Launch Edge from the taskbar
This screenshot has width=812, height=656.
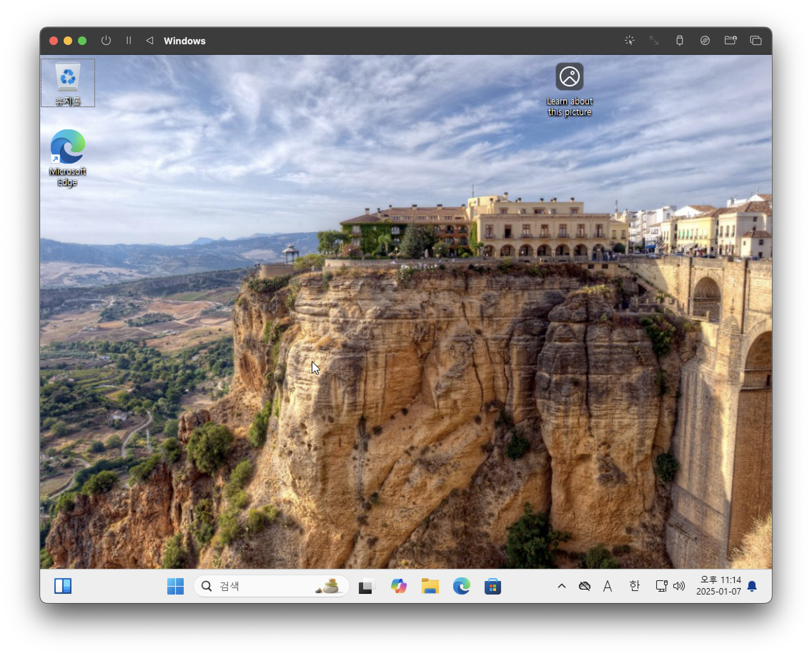click(x=461, y=586)
